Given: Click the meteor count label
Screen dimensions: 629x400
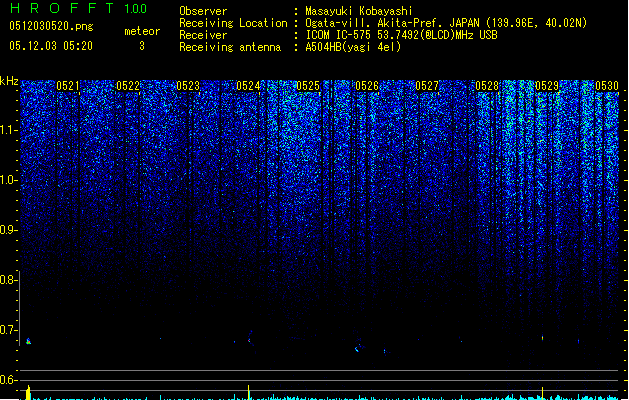Looking at the screenshot, I should (142, 31).
